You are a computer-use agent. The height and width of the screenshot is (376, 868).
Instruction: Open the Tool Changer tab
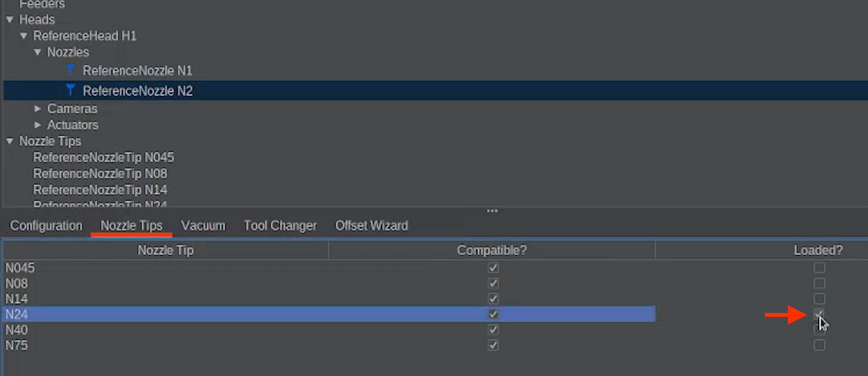[x=280, y=226]
